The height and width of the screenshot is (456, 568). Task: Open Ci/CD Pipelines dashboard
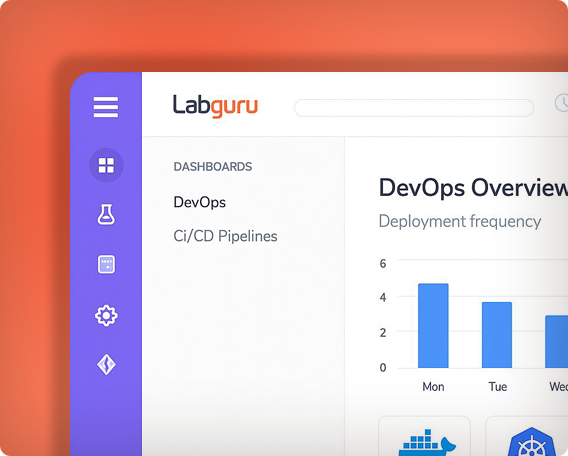(225, 236)
